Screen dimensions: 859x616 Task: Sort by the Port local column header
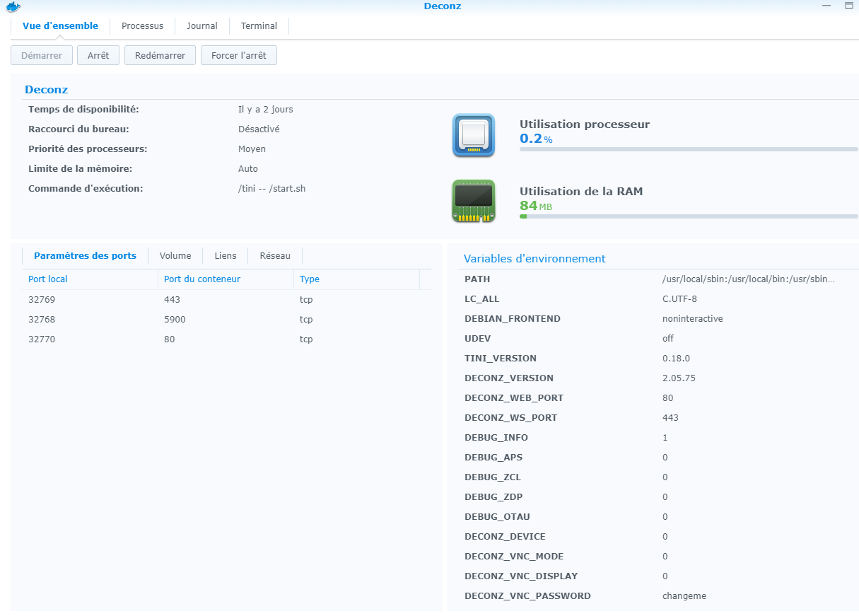(90, 279)
